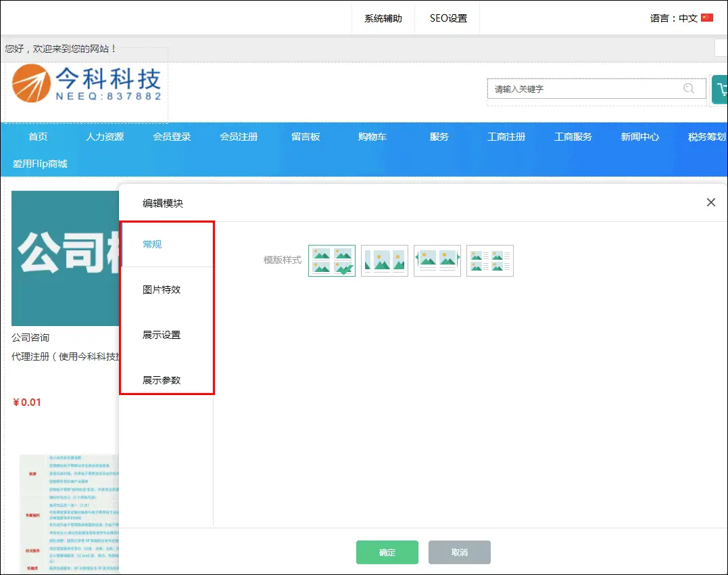Viewport: 728px width, 575px height.
Task: Open 新闻中心 in the navigation bar
Action: (x=640, y=137)
